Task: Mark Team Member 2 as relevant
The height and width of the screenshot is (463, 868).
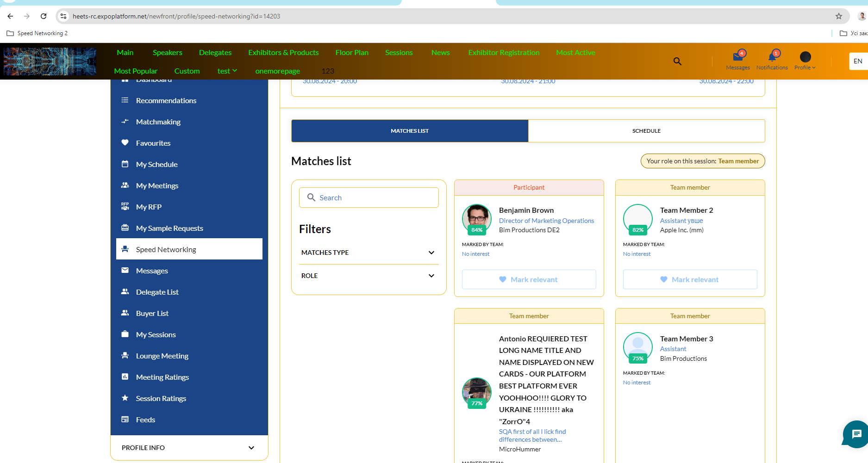Action: pyautogui.click(x=690, y=279)
